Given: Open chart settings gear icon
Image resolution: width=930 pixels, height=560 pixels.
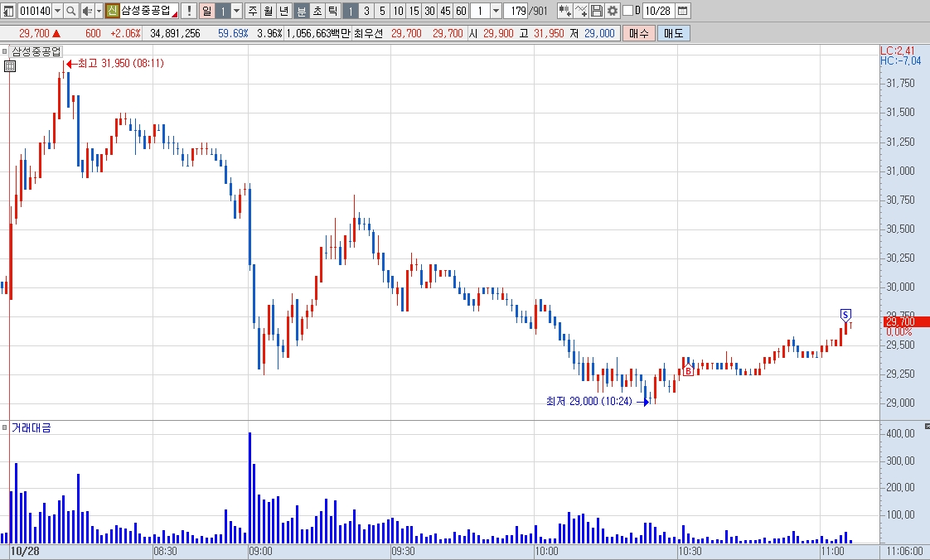Looking at the screenshot, I should point(612,11).
